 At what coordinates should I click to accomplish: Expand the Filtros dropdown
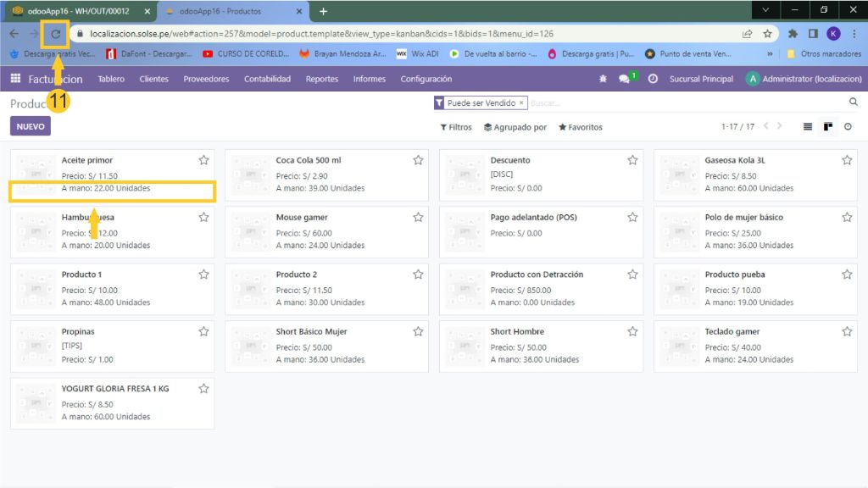(456, 127)
